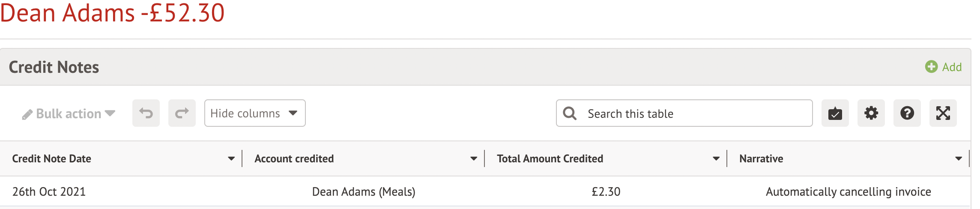Select the 26th Oct 2021 credit note row
This screenshot has height=209, width=980.
point(49,192)
